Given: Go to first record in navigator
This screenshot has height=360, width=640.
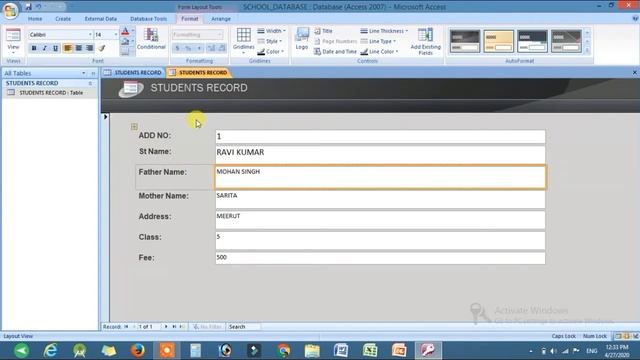Looking at the screenshot, I should 126,327.
